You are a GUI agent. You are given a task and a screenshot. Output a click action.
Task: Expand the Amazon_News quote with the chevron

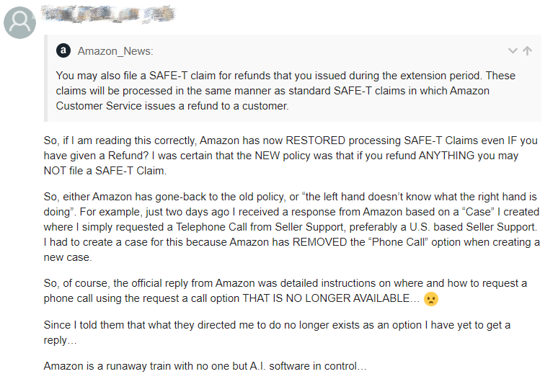(513, 50)
